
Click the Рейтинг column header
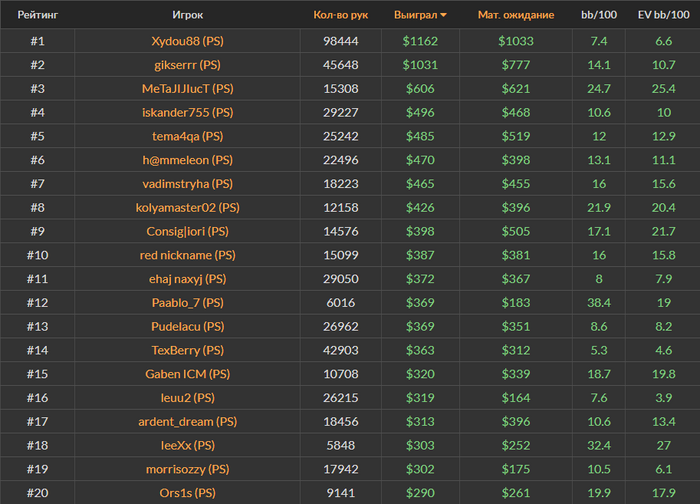tap(37, 16)
